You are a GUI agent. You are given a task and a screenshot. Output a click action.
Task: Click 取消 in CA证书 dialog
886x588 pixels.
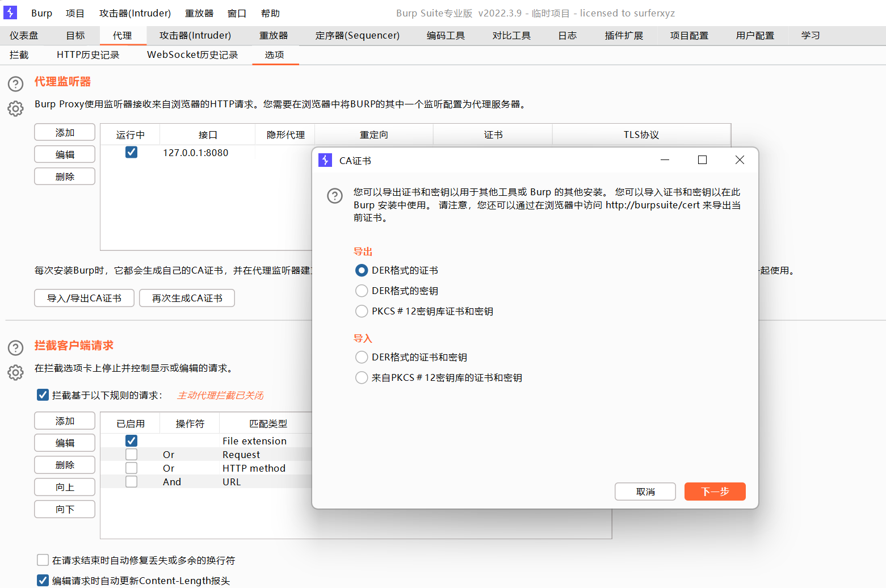click(645, 492)
